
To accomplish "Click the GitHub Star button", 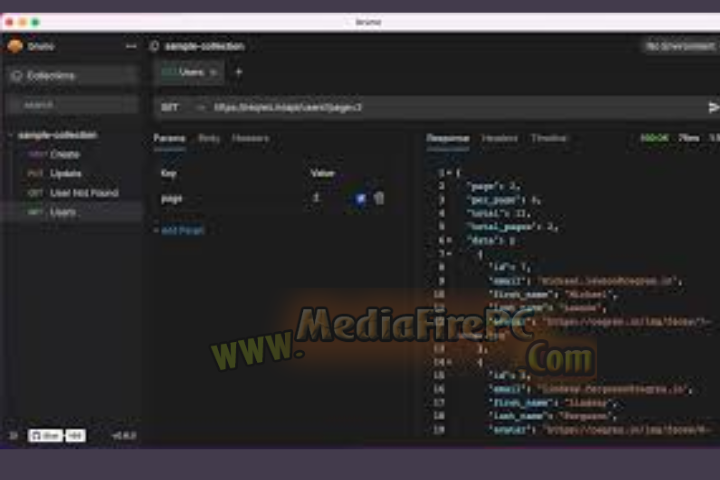I will [x=45, y=435].
